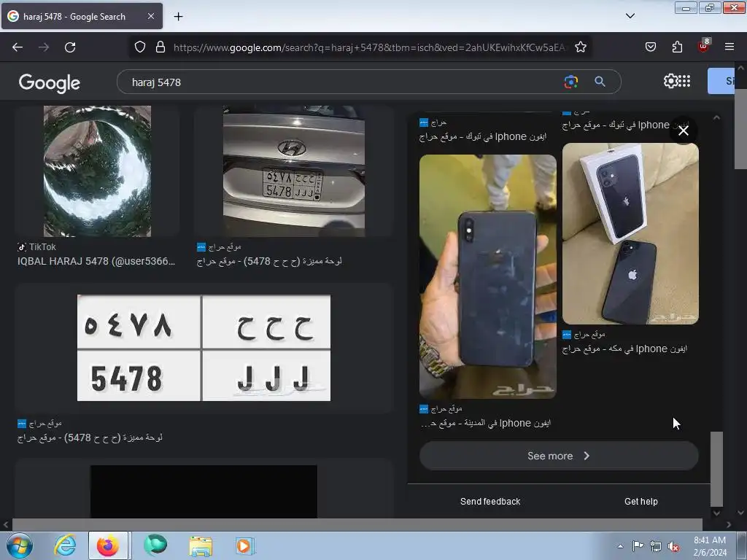747x560 pixels.
Task: Open IQBAL HARAJ 5478 TikTok link
Action: (x=96, y=262)
